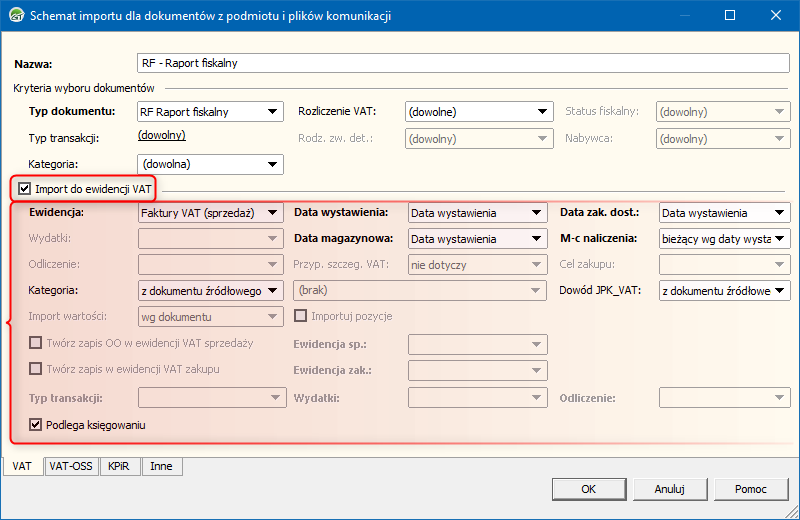Open the Kategoria (dowolna) dropdown
This screenshot has height=520, width=800.
210,164
